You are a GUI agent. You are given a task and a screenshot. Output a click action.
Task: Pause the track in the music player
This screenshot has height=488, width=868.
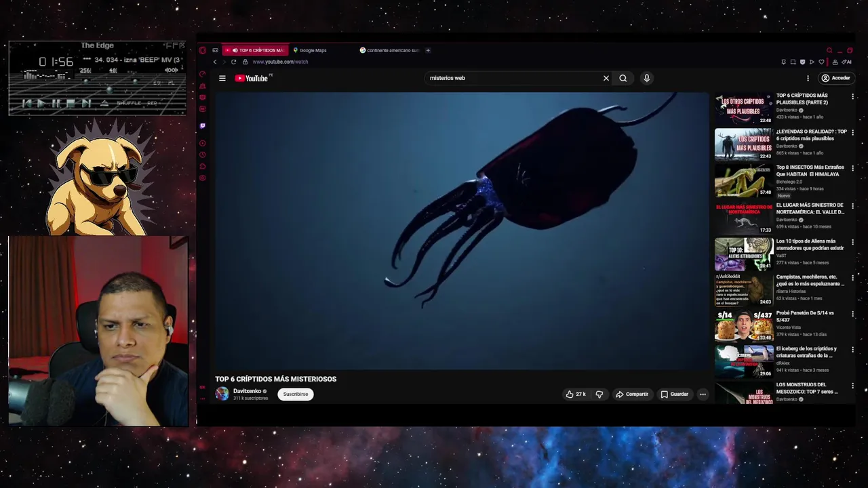[x=56, y=103]
